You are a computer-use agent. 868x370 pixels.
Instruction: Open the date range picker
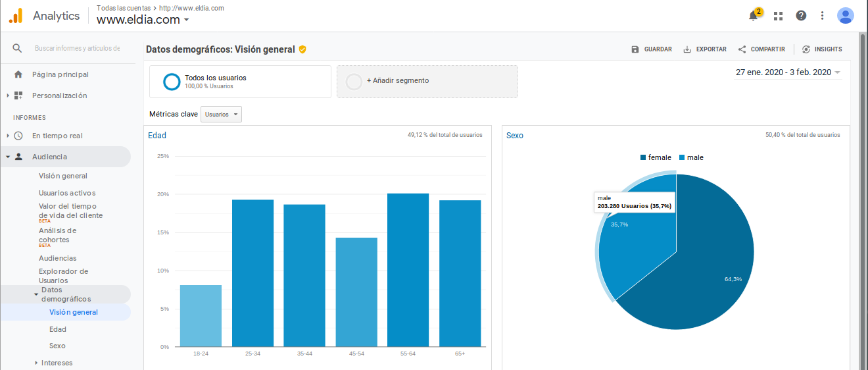(788, 72)
